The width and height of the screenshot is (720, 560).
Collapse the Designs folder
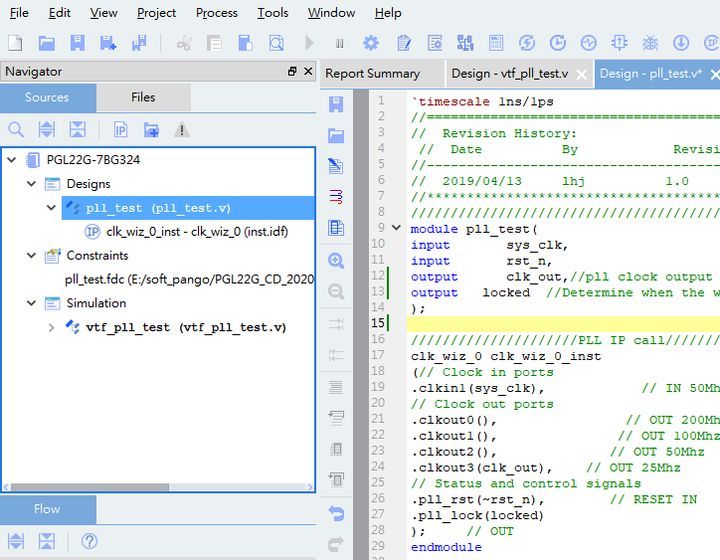[x=33, y=184]
